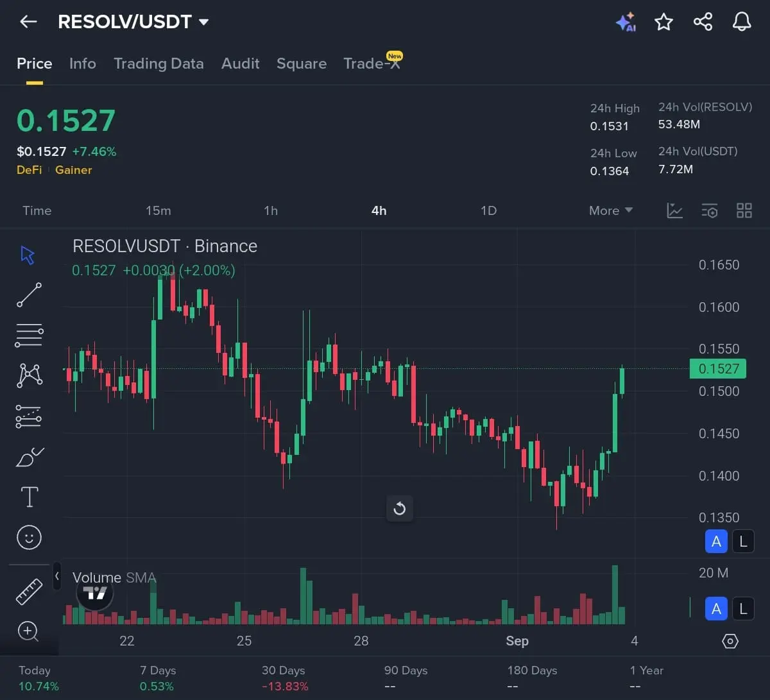The width and height of the screenshot is (770, 700).
Task: Click the 0.1527 current price label on axis
Action: coord(718,369)
